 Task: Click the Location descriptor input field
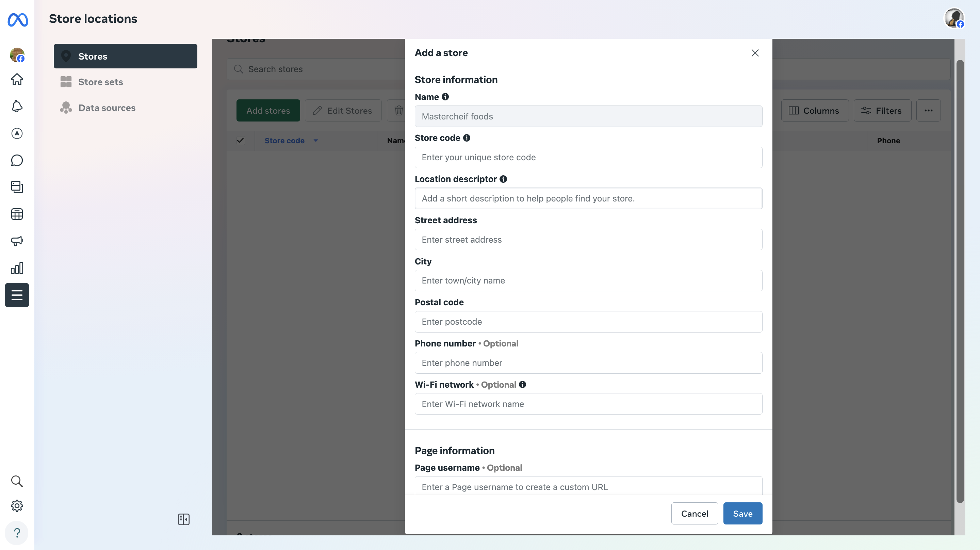tap(589, 199)
